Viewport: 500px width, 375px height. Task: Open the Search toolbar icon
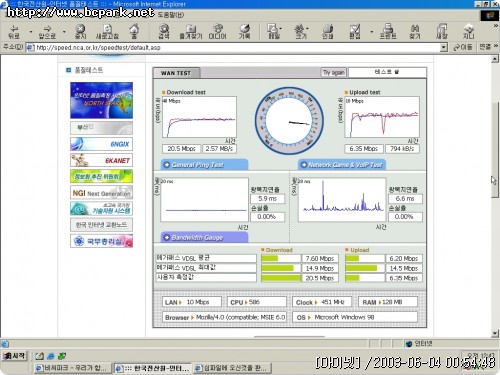coord(164,31)
